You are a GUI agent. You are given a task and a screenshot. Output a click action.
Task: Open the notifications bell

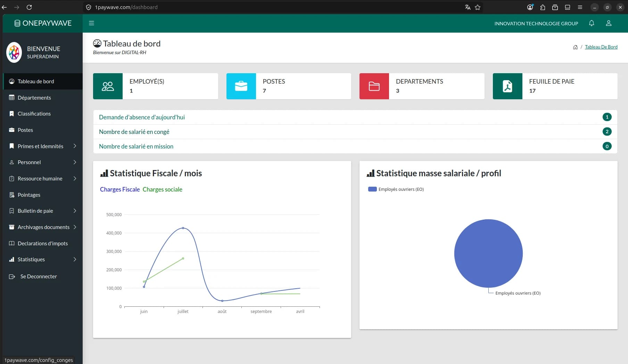(x=592, y=23)
